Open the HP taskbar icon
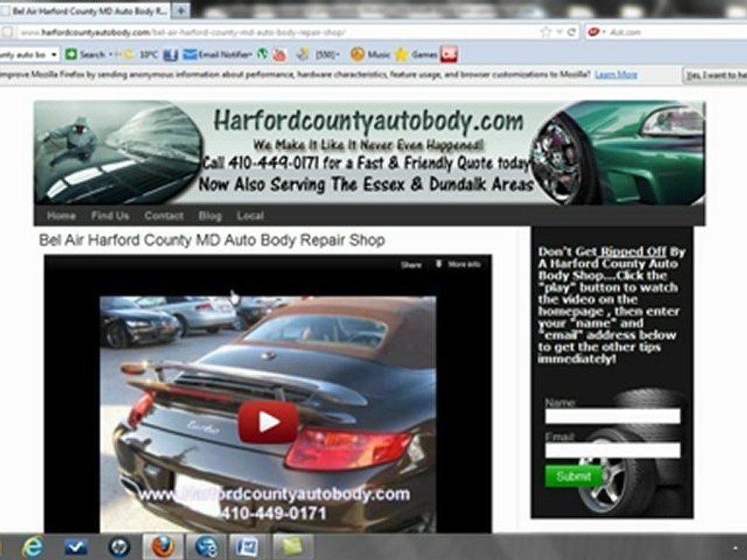This screenshot has height=560, width=747. click(119, 547)
